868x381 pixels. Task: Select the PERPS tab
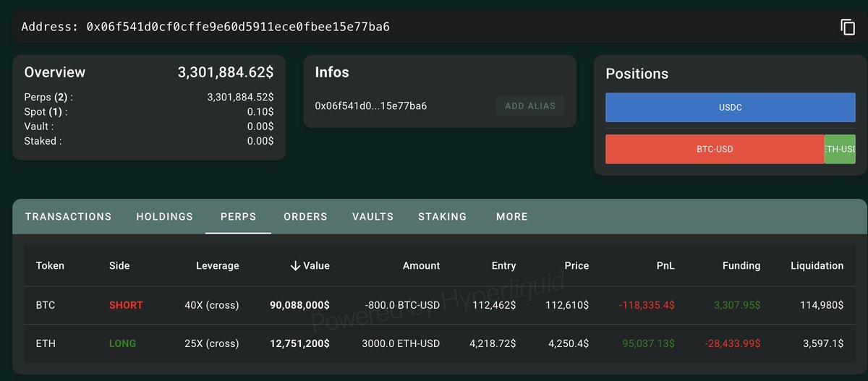point(239,216)
